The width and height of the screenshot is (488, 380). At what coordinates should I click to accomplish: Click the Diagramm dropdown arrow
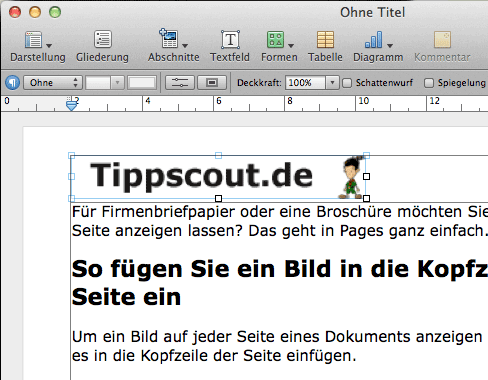coord(390,46)
